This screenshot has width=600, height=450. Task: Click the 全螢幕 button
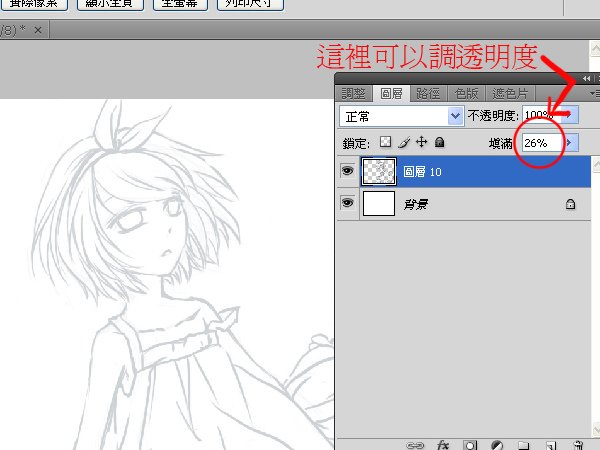(x=180, y=3)
